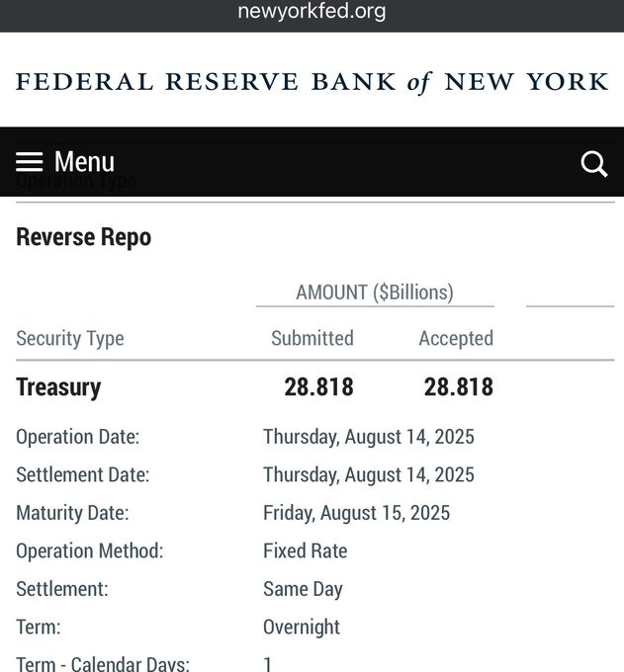Click the search magnifier icon
The width and height of the screenshot is (624, 672).
593,163
